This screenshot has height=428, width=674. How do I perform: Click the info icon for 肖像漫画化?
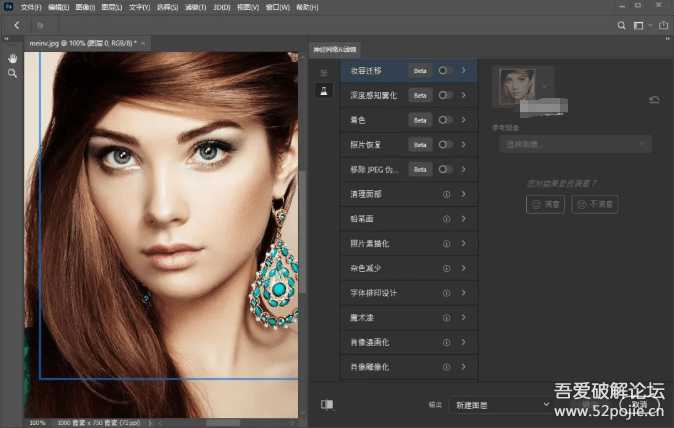(447, 342)
